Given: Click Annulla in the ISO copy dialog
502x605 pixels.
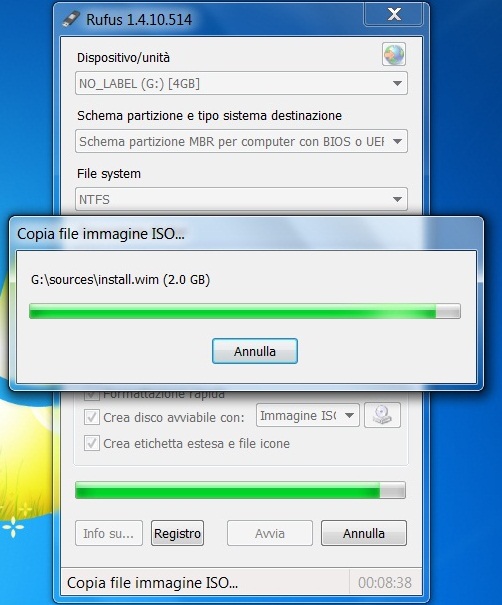Looking at the screenshot, I should (x=255, y=351).
